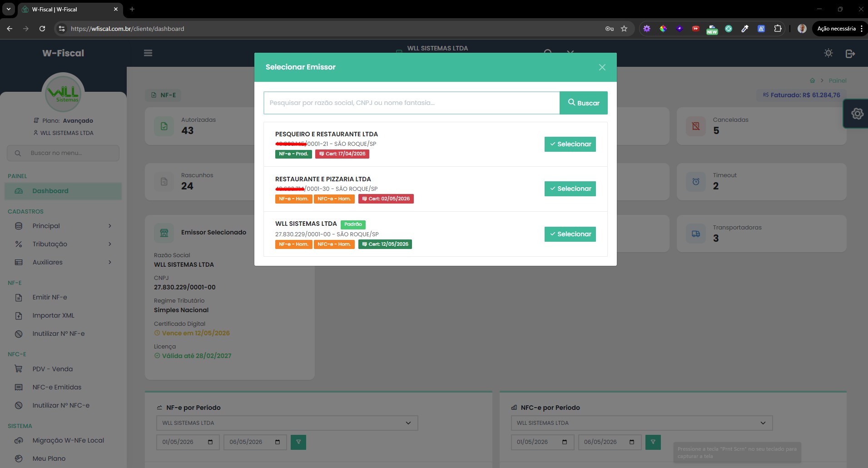Focus the emissor search input field
The width and height of the screenshot is (868, 468).
[x=412, y=103]
